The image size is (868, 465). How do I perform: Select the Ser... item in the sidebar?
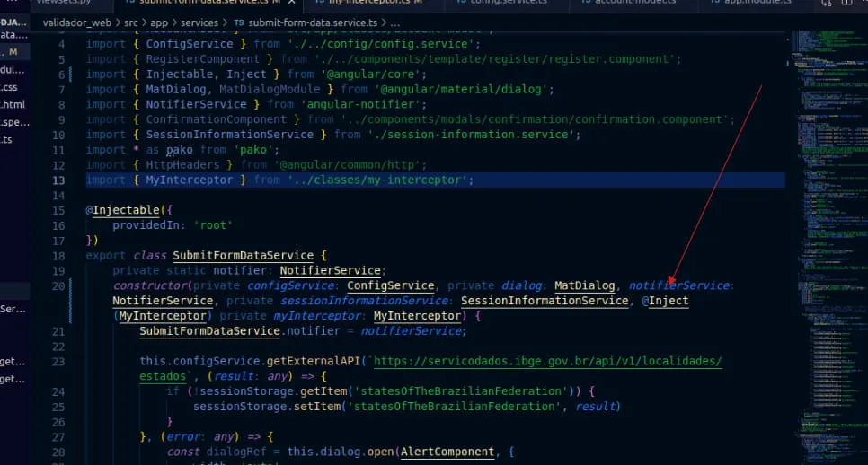(13, 309)
